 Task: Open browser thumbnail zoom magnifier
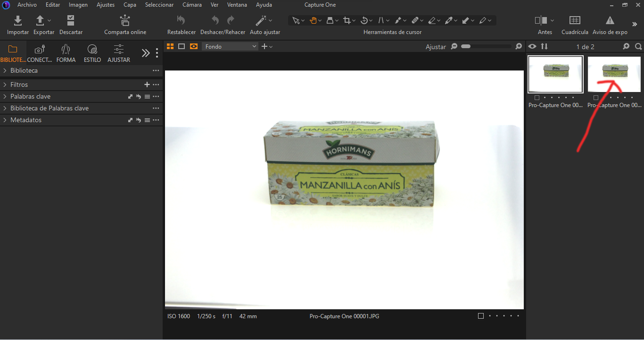pyautogui.click(x=626, y=46)
